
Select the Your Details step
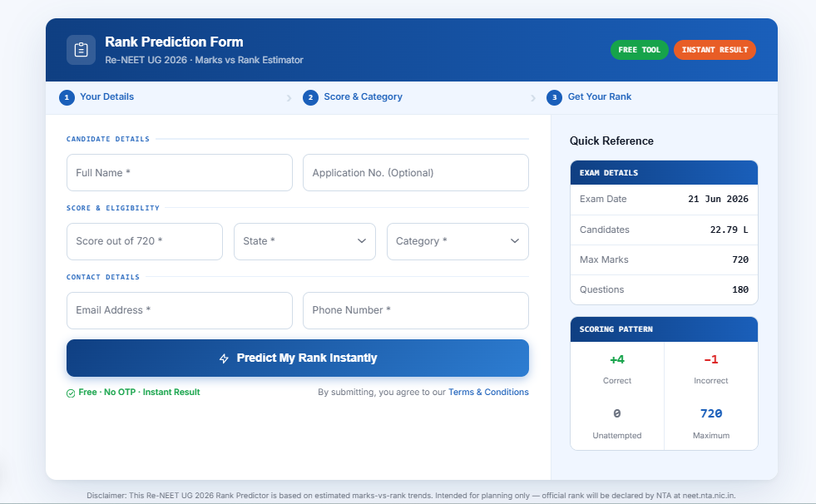coord(106,96)
